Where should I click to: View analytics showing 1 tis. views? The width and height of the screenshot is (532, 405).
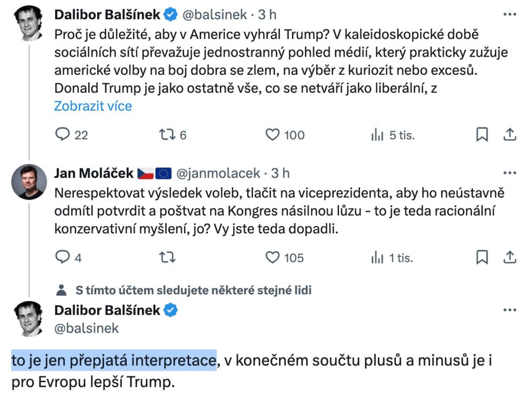tap(377, 257)
